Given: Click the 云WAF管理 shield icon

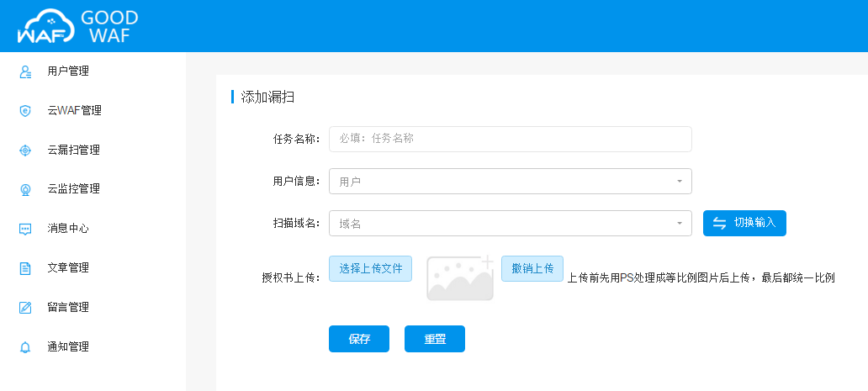Looking at the screenshot, I should point(25,111).
